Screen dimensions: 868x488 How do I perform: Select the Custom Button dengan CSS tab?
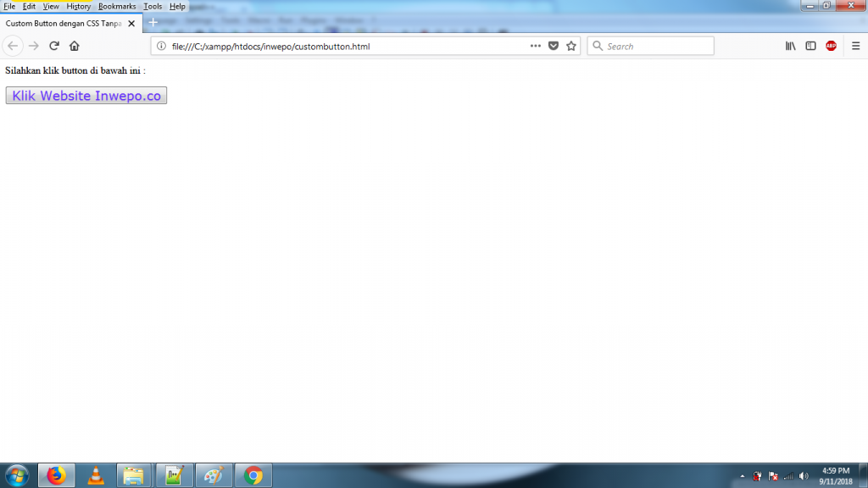[x=71, y=23]
